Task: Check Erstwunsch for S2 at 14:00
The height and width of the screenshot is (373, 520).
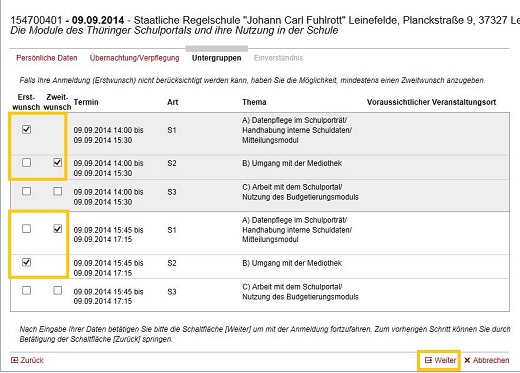Action: point(26,163)
